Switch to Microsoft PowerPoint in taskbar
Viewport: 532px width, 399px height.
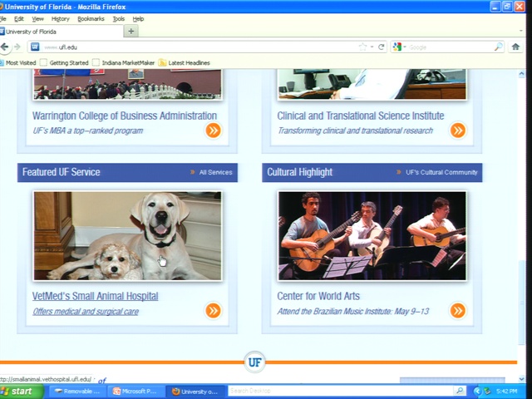pos(135,392)
